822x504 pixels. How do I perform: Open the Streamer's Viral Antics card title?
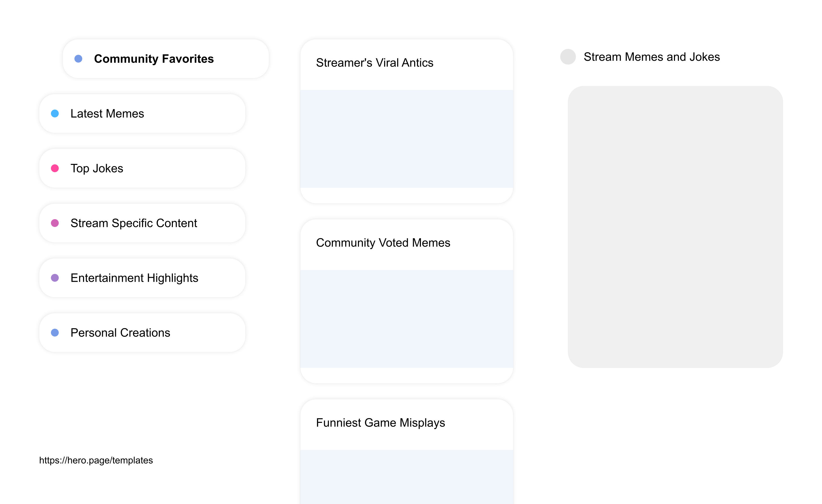coord(375,63)
